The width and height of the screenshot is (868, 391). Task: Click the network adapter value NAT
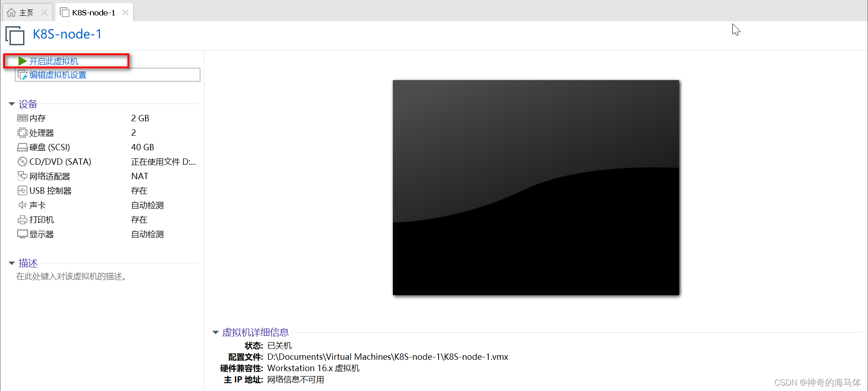tap(140, 176)
